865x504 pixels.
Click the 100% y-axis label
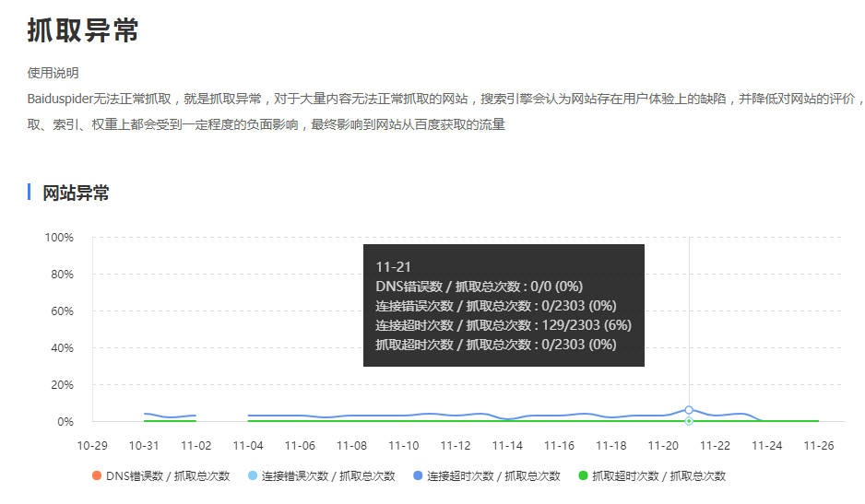[x=59, y=238]
